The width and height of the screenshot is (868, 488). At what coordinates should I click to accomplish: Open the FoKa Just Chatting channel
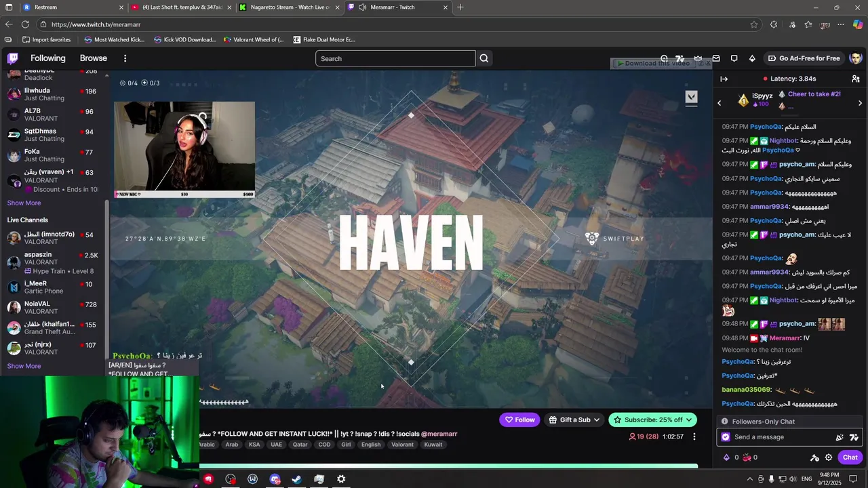pyautogui.click(x=53, y=155)
